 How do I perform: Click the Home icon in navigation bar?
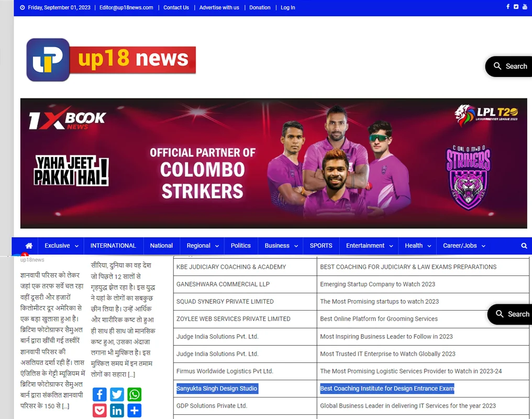click(x=29, y=246)
